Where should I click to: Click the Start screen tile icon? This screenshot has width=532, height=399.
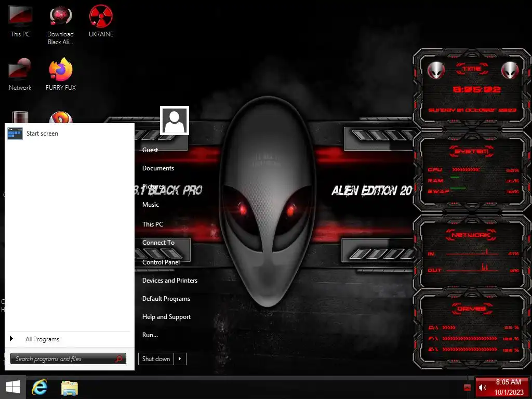pos(15,134)
